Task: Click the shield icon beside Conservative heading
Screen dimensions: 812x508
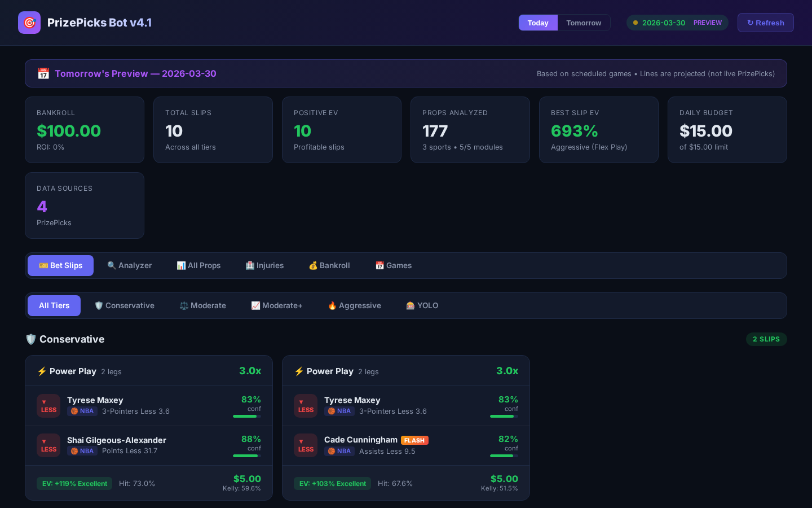Action: coord(31,339)
